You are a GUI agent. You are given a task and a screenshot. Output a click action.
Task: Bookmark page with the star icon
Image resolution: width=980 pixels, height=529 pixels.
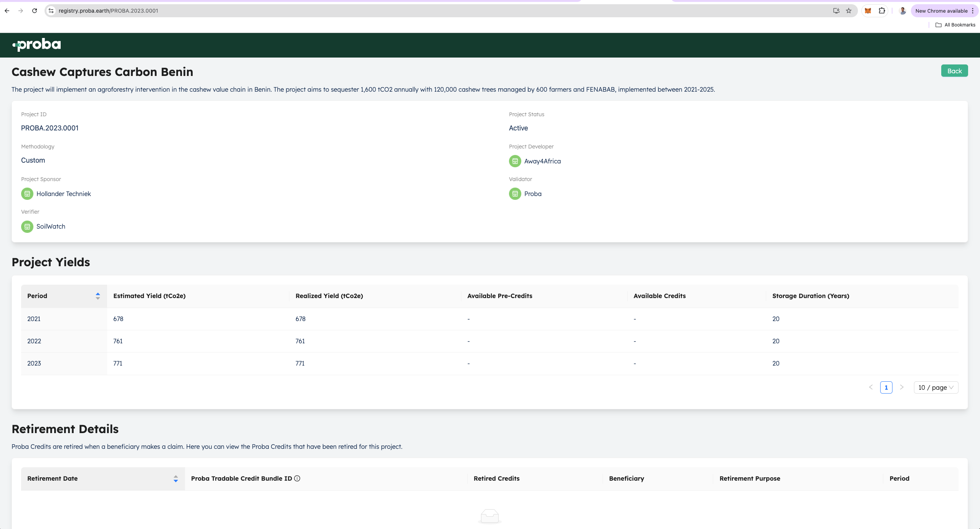849,11
